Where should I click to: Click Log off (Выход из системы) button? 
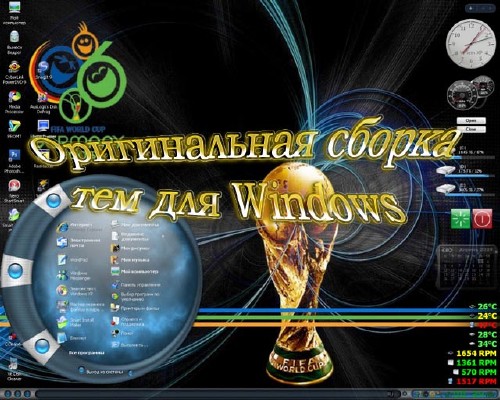click(101, 371)
